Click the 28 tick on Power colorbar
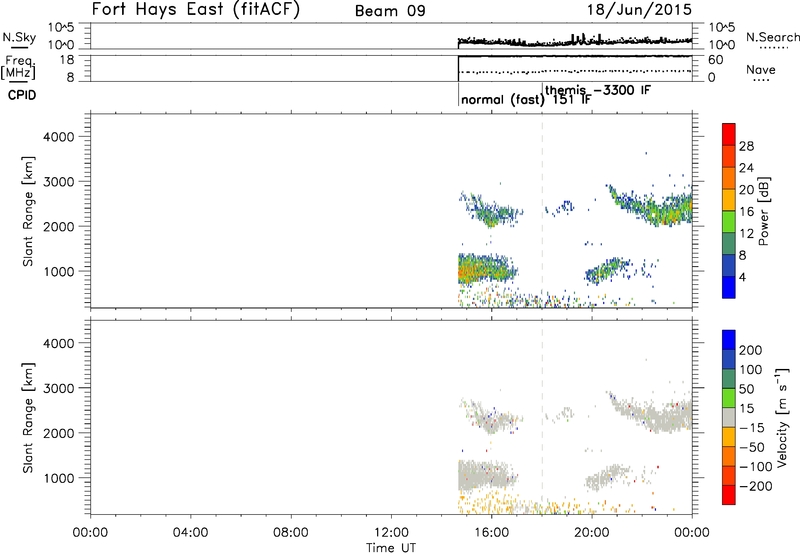This screenshot has height=554, width=800. point(746,146)
